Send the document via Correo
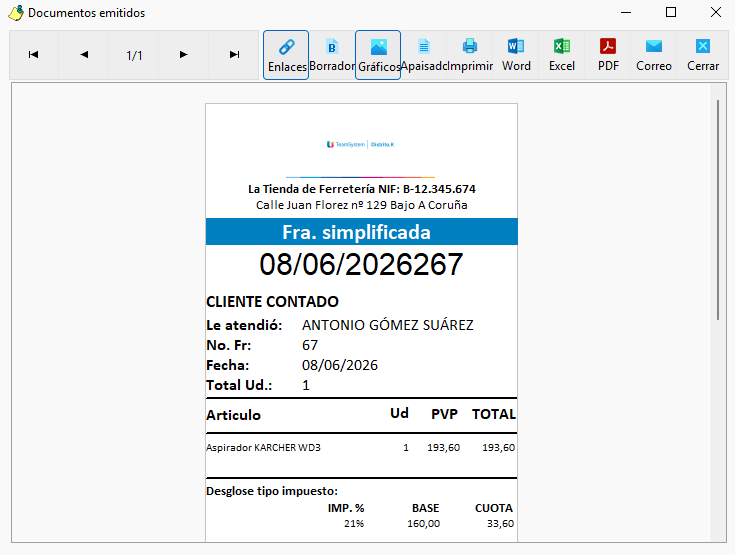 tap(654, 55)
